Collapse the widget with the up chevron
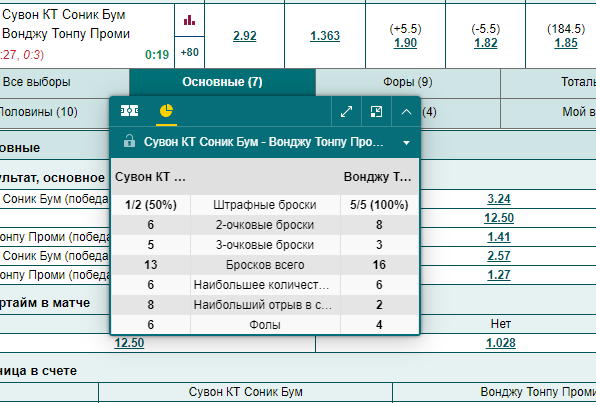596x403 pixels. coord(406,112)
